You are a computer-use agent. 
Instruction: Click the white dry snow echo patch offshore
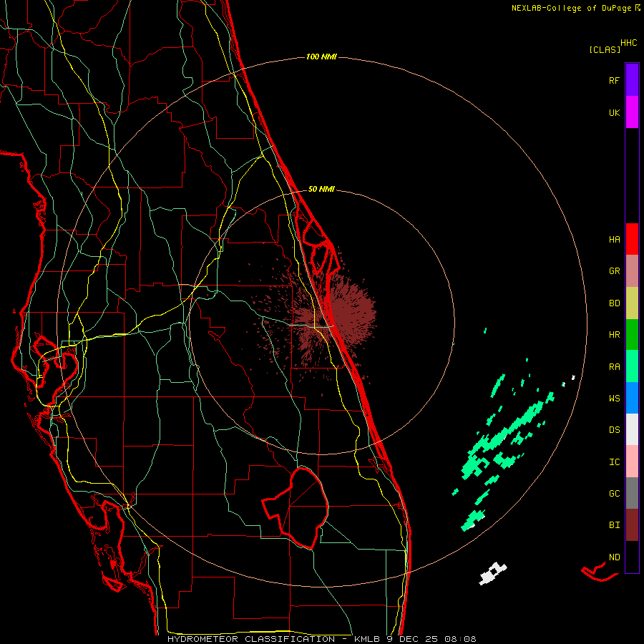492,572
